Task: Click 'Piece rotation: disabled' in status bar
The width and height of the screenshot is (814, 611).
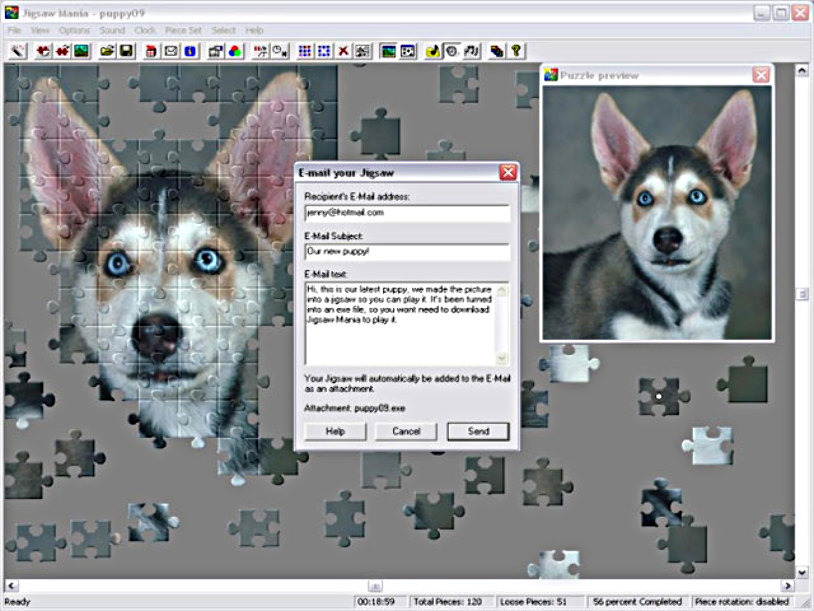Action: [x=742, y=602]
